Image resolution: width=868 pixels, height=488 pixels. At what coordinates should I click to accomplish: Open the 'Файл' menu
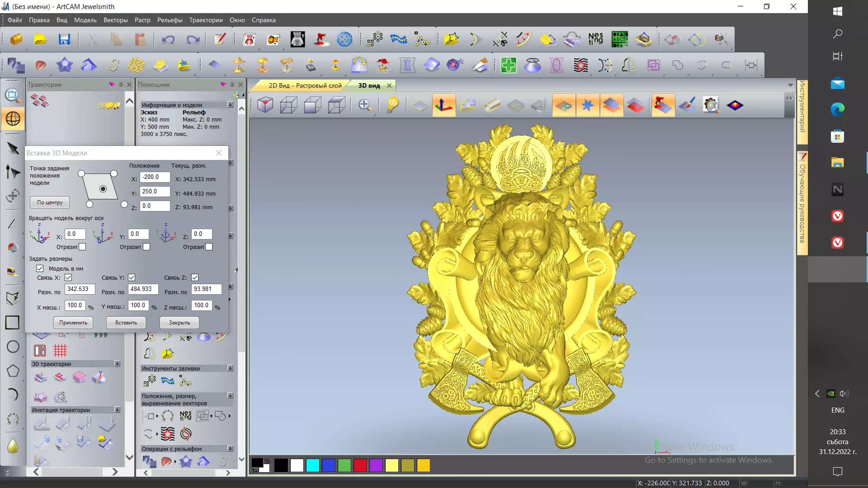pos(14,20)
